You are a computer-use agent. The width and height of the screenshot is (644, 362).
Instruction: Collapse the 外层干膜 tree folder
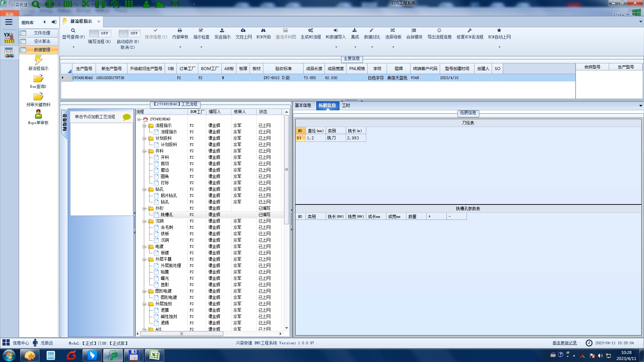[x=144, y=259]
